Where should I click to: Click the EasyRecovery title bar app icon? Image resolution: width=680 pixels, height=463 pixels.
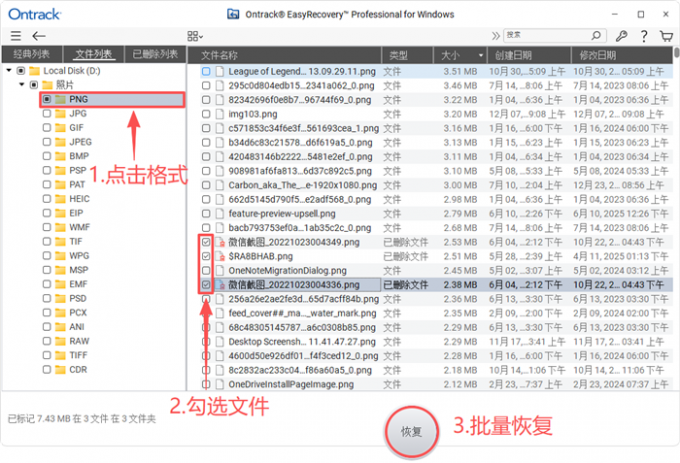point(233,14)
